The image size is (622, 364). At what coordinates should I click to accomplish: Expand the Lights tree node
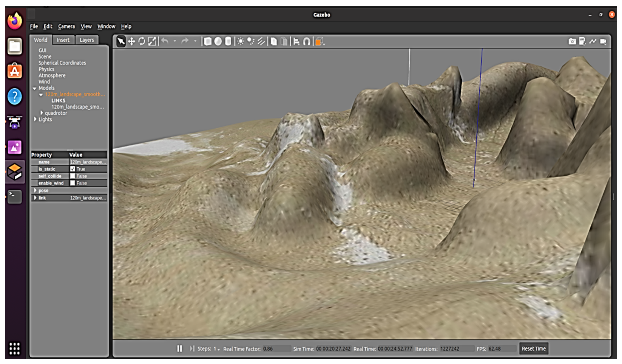point(35,119)
